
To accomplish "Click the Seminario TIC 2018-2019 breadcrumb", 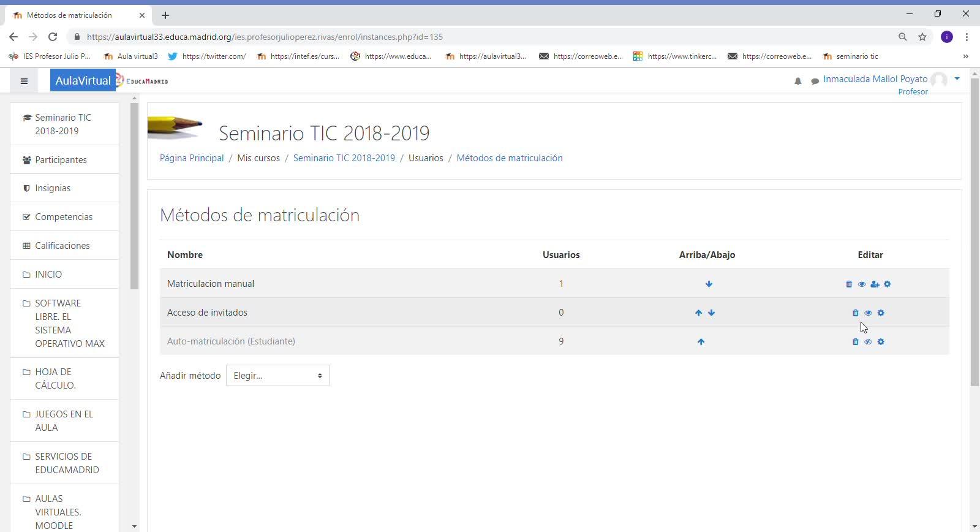I will (344, 158).
